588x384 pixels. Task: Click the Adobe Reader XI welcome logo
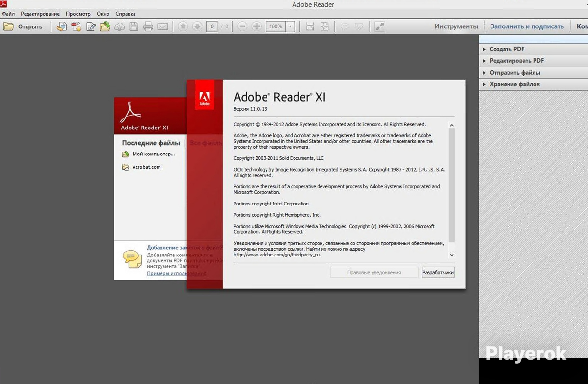[144, 116]
